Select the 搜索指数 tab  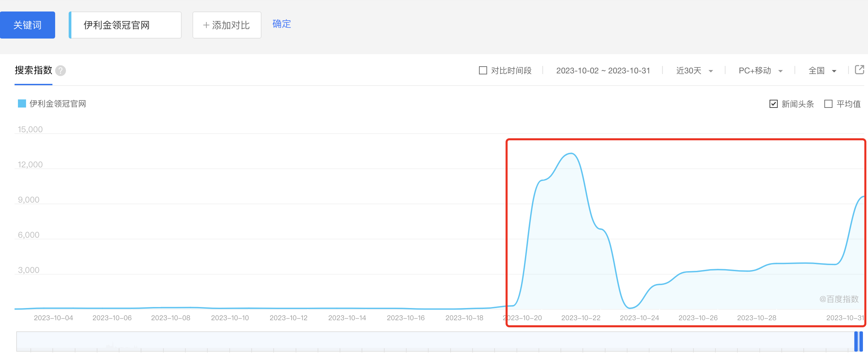click(x=33, y=70)
